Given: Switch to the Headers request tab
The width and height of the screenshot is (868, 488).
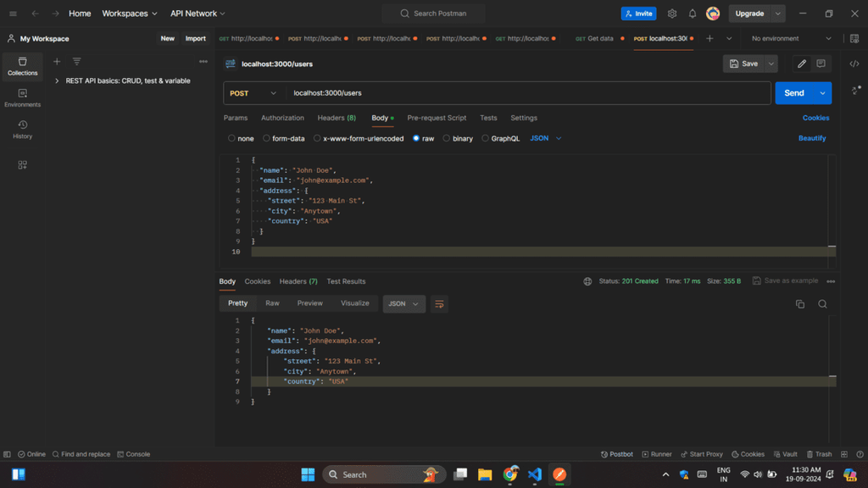Looking at the screenshot, I should click(336, 118).
